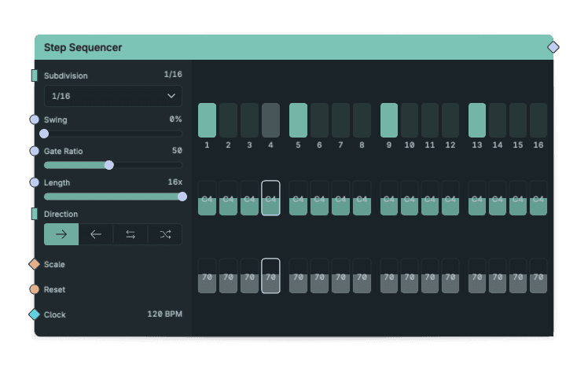Toggle step 3 gate on
Image resolution: width=588 pixels, height=371 pixels.
[249, 120]
